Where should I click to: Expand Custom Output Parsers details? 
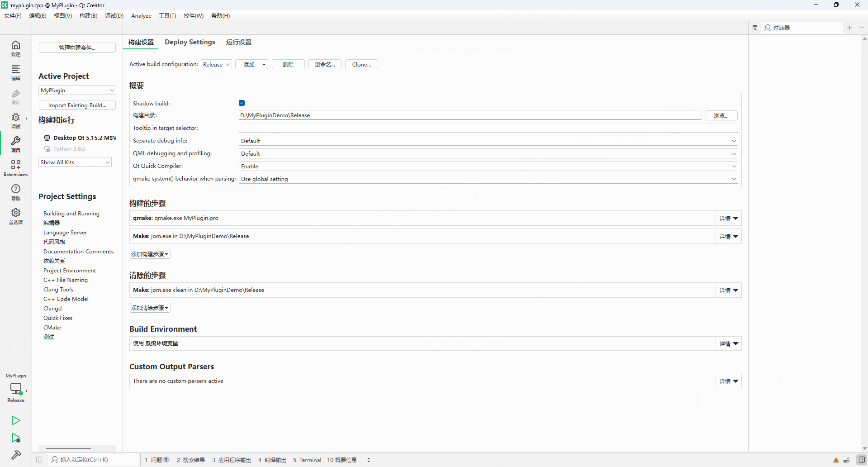[729, 381]
